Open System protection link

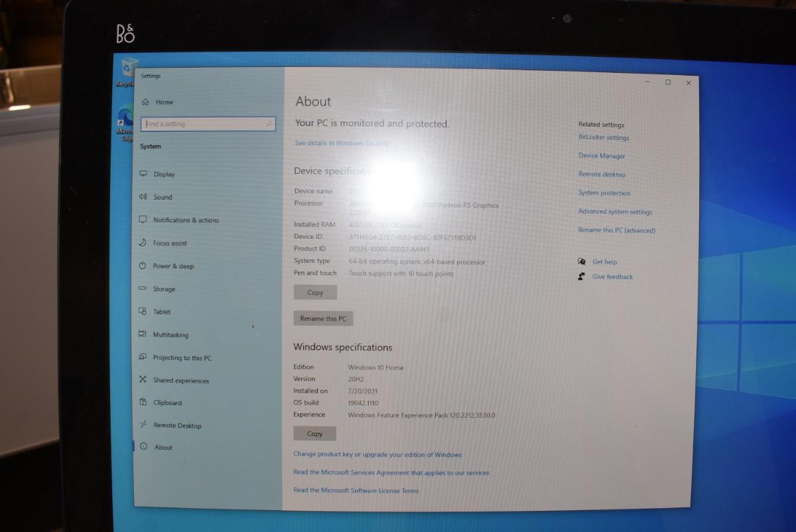click(x=604, y=193)
